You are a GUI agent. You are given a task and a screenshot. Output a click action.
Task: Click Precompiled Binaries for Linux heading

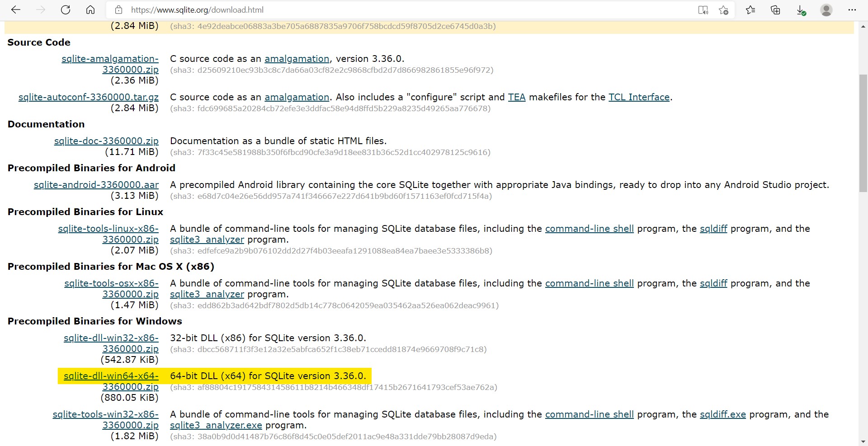click(85, 212)
